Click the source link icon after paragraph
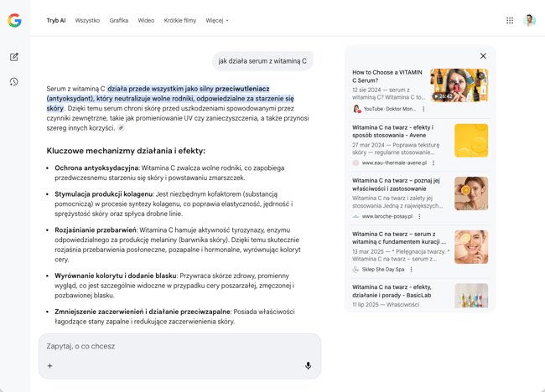The height and width of the screenshot is (392, 545). (x=121, y=128)
